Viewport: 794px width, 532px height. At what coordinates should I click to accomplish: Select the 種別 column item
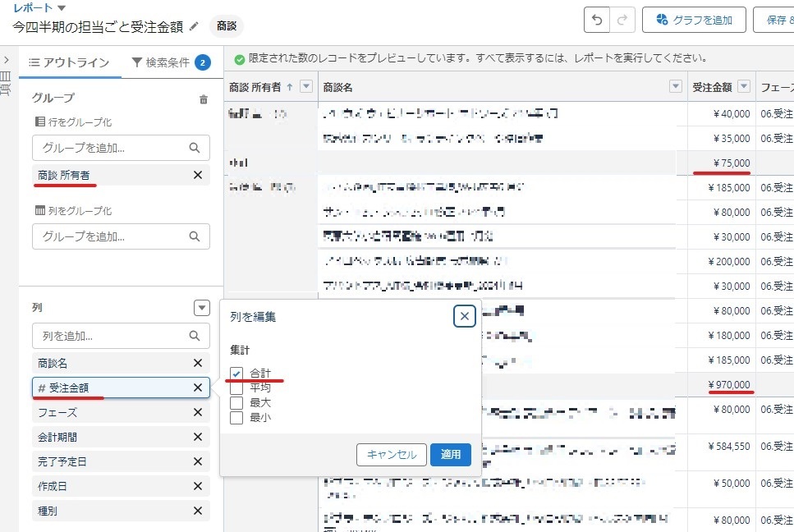(121, 511)
